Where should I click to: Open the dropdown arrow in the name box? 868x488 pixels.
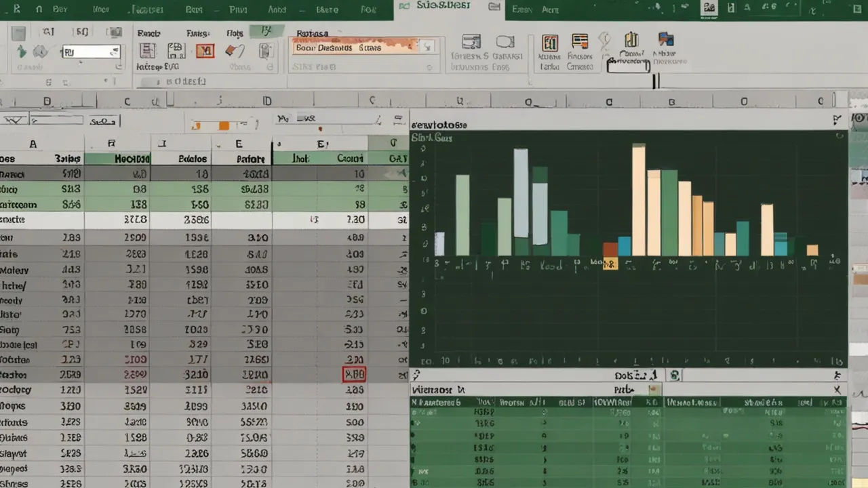coord(113,52)
